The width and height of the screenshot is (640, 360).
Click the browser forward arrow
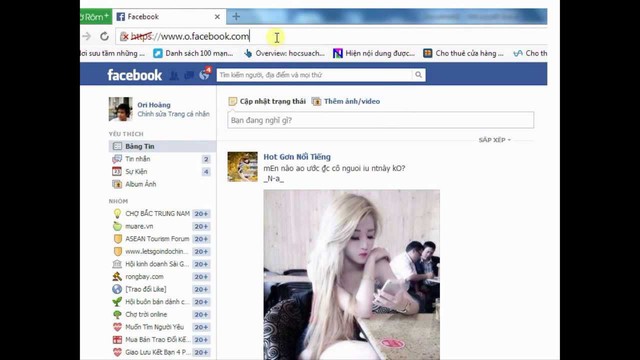(87, 36)
